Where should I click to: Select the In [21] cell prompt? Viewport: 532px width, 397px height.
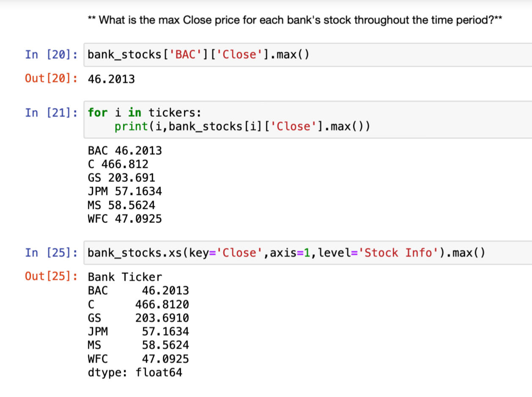[x=51, y=113]
